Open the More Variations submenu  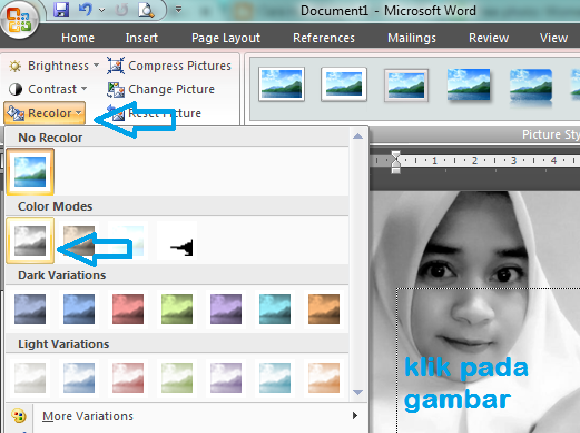point(186,416)
